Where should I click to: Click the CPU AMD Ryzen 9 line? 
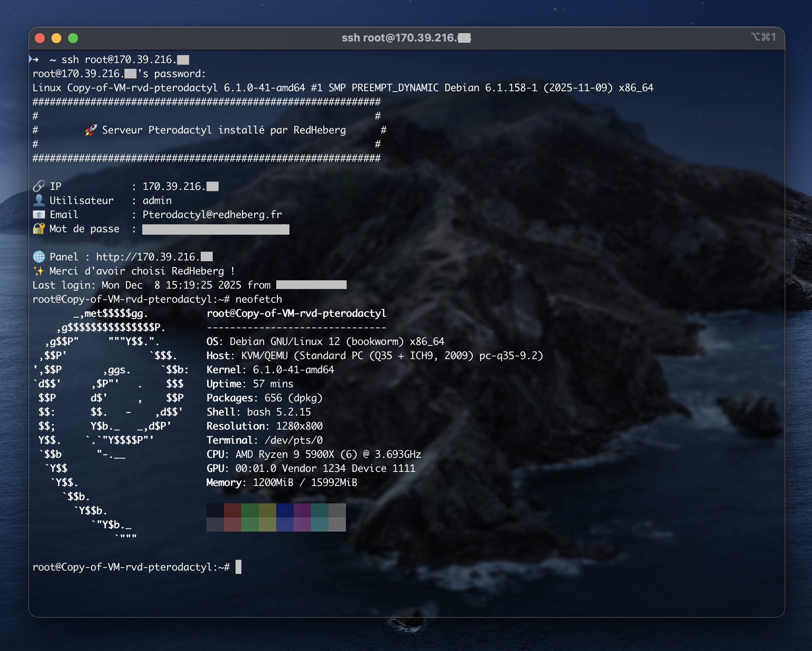coord(314,454)
